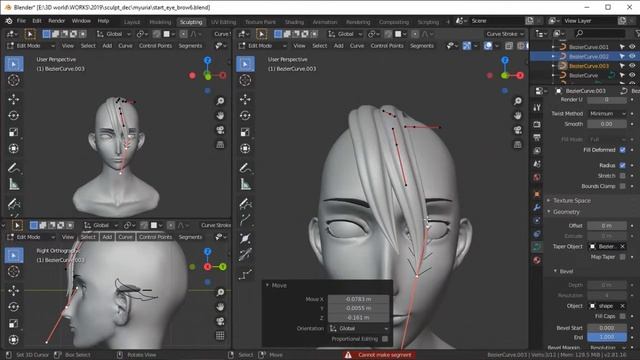Screen dimensions: 640x360
Task: Collapse the Geometry panel
Action: click(549, 212)
